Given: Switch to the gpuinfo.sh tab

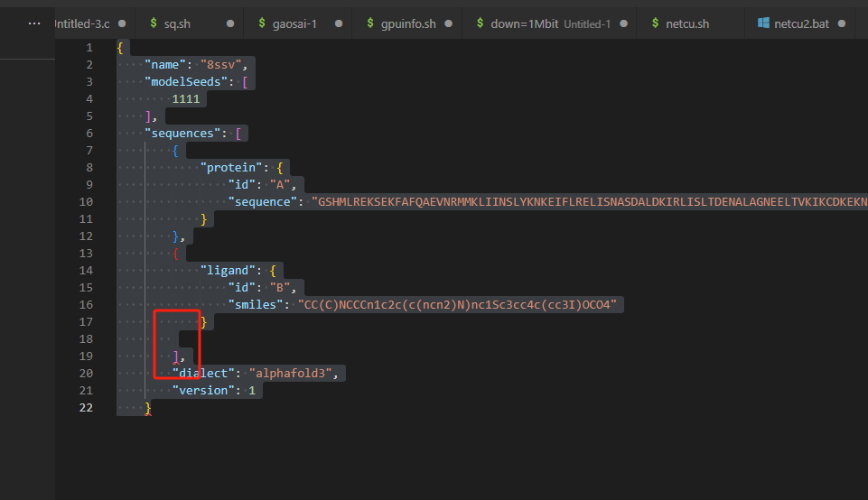Looking at the screenshot, I should [406, 23].
